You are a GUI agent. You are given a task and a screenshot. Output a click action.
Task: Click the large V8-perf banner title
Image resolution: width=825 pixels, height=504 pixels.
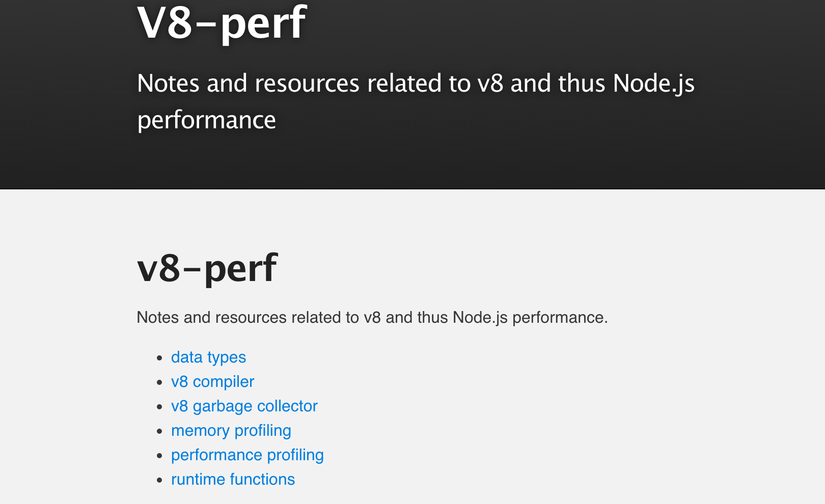coord(222,23)
